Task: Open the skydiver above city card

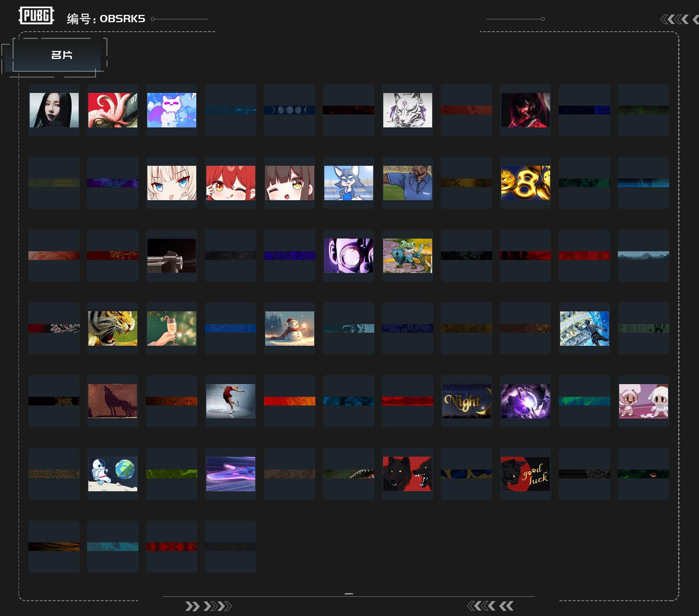Action: [584, 328]
